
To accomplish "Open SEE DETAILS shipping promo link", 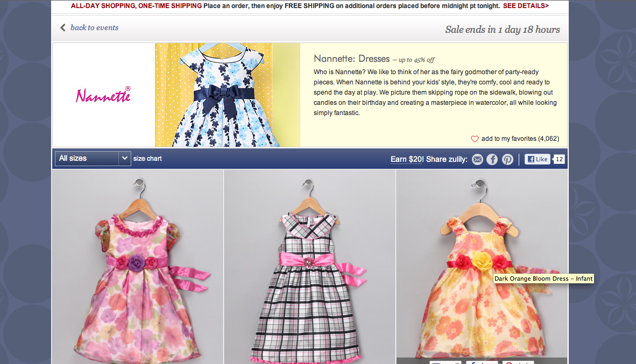I will (x=526, y=6).
